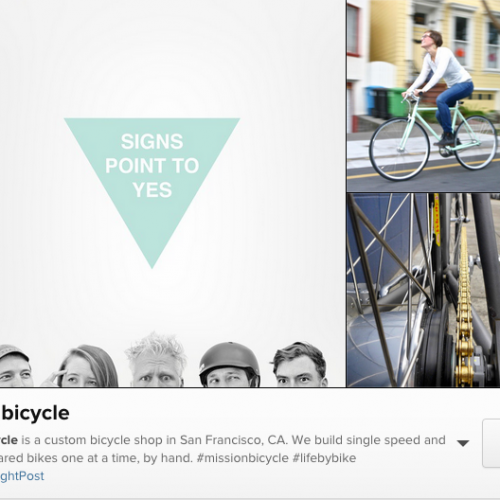Open the #lifebybike hashtag
This screenshot has height=500, width=500.
click(x=324, y=458)
